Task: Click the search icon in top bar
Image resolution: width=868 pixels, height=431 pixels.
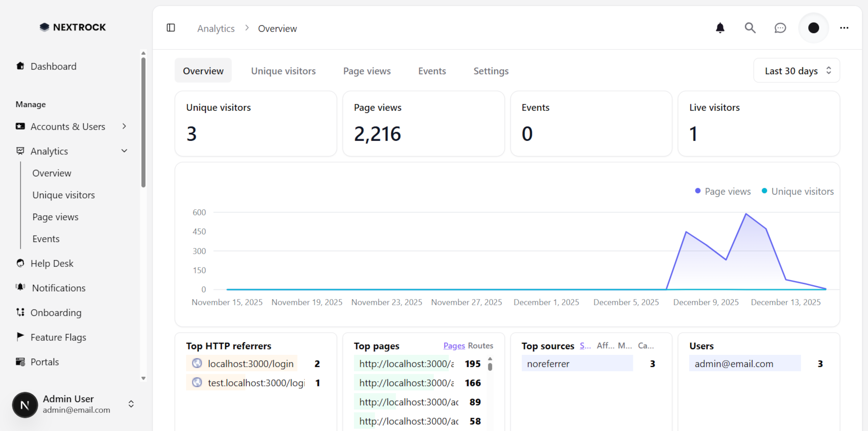Action: (x=750, y=28)
